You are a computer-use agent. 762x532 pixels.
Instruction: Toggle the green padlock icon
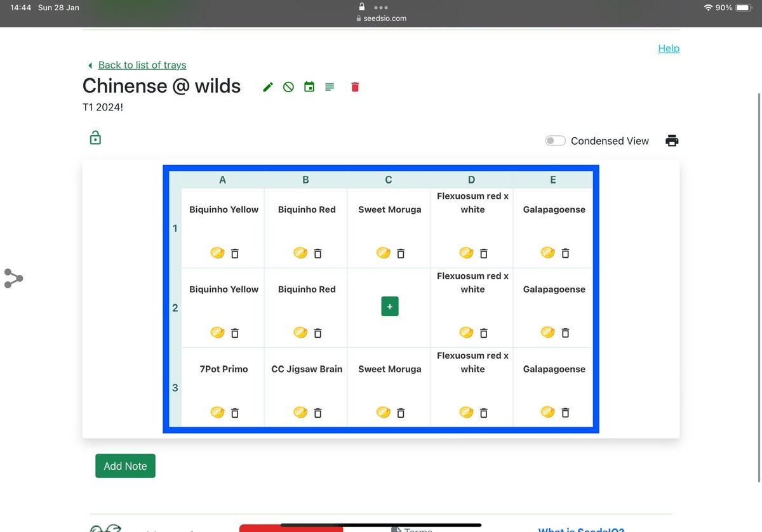95,137
